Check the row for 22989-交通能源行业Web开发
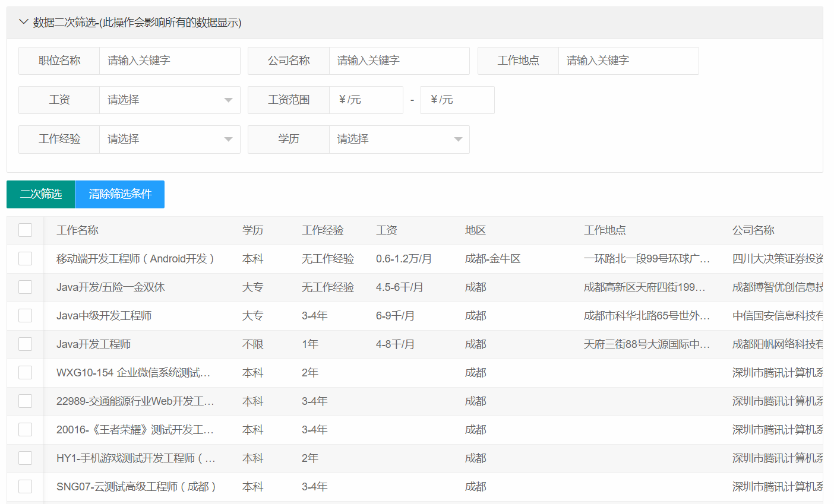834x504 pixels. coord(25,401)
